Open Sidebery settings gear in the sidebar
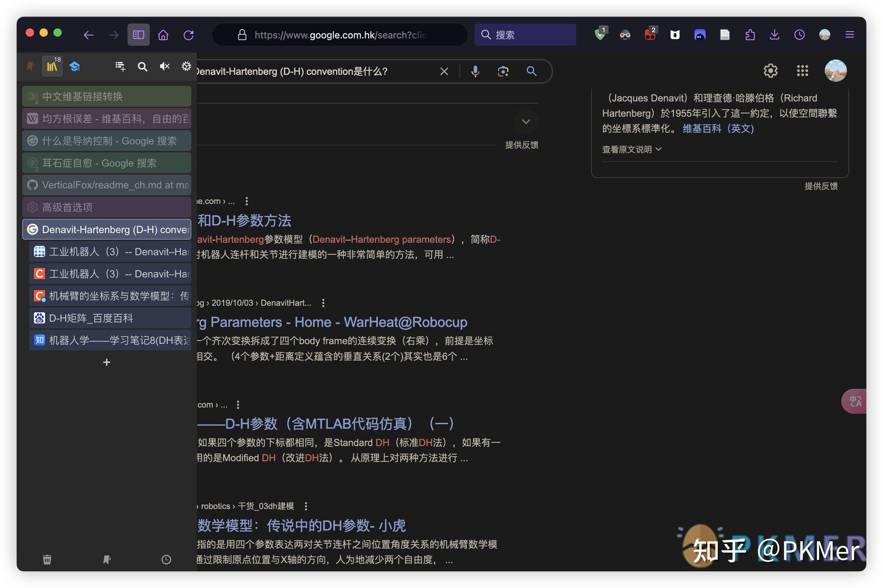The width and height of the screenshot is (883, 588). click(186, 66)
